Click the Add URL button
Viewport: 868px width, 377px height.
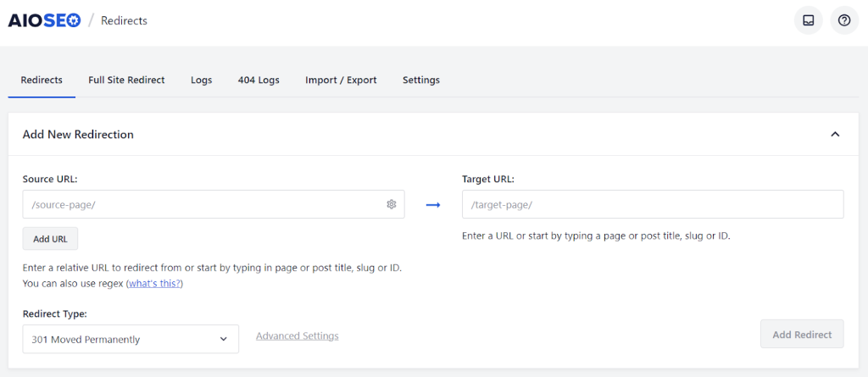(x=50, y=239)
